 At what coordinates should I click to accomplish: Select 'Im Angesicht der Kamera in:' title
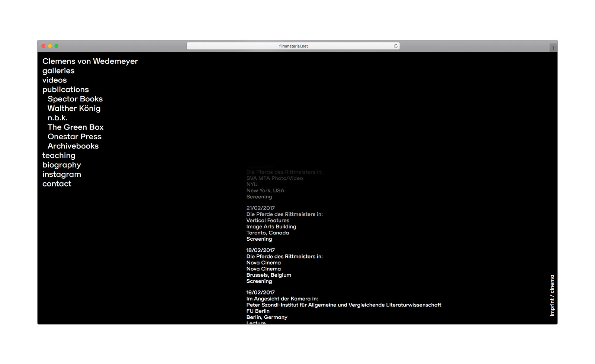282,299
